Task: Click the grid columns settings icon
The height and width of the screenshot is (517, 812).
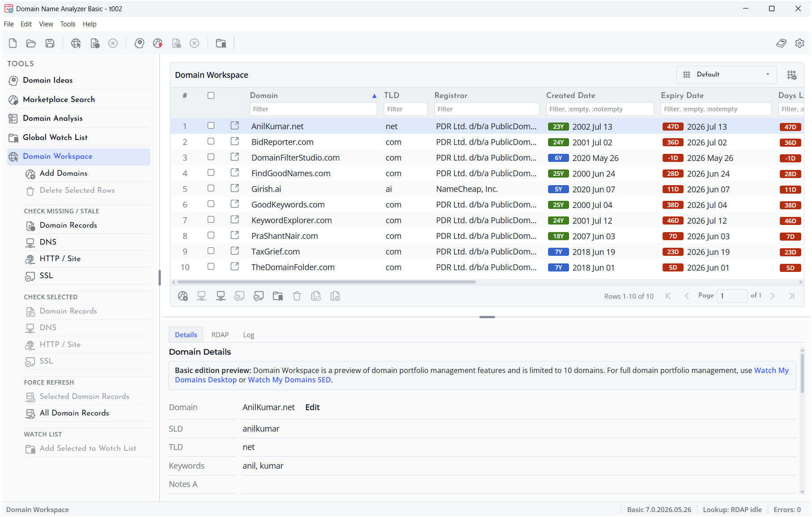Action: pyautogui.click(x=791, y=75)
